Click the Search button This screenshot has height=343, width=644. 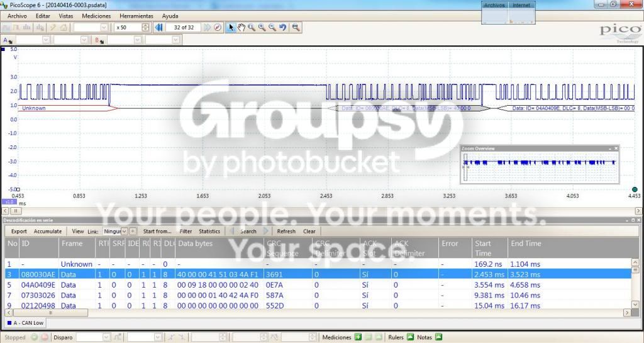(248, 231)
